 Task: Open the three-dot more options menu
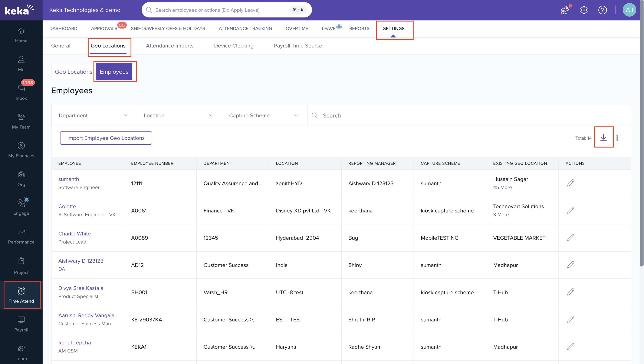coord(617,138)
